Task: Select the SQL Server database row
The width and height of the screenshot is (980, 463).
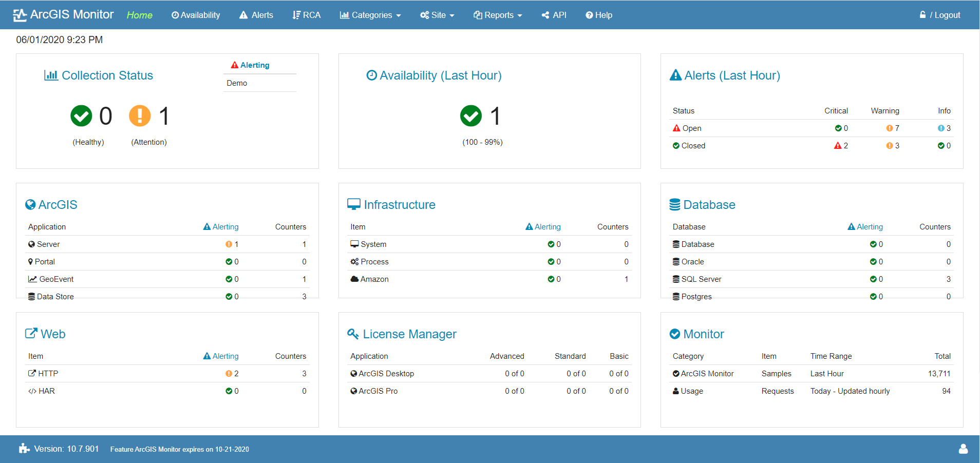Action: 812,279
